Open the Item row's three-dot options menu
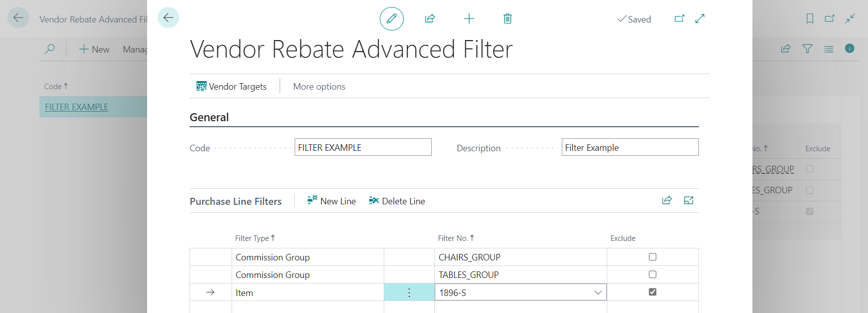Screen dimensions: 868x313 point(409,292)
